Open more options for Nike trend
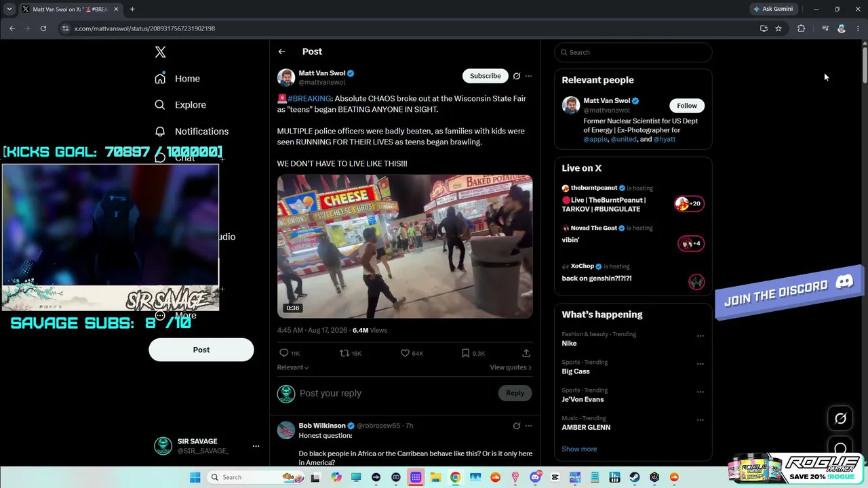Viewport: 868px width, 488px height. [701, 336]
